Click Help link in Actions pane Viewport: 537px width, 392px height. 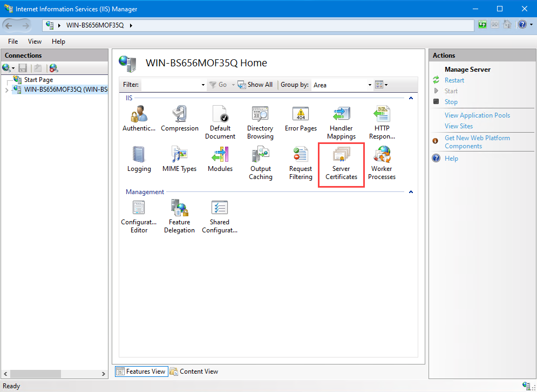pyautogui.click(x=451, y=159)
